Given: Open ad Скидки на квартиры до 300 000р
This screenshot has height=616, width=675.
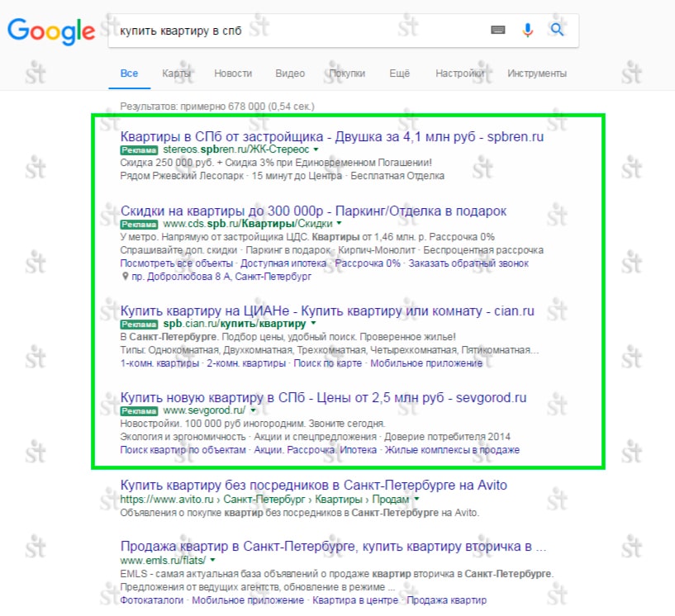Looking at the screenshot, I should [313, 211].
